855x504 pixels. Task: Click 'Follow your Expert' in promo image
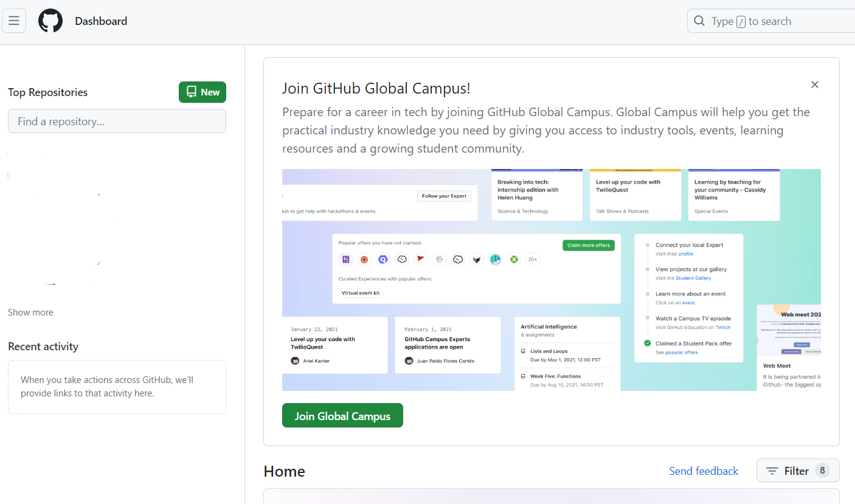[x=444, y=196]
